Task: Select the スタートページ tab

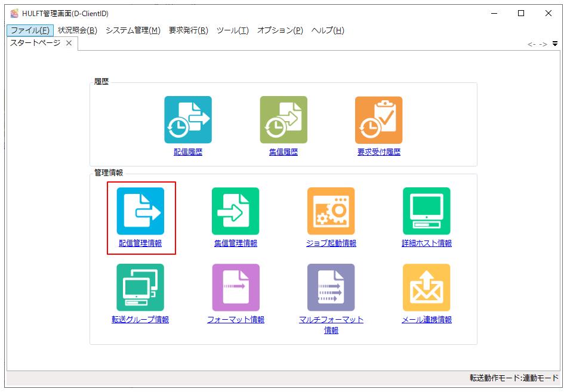Action: coord(35,43)
